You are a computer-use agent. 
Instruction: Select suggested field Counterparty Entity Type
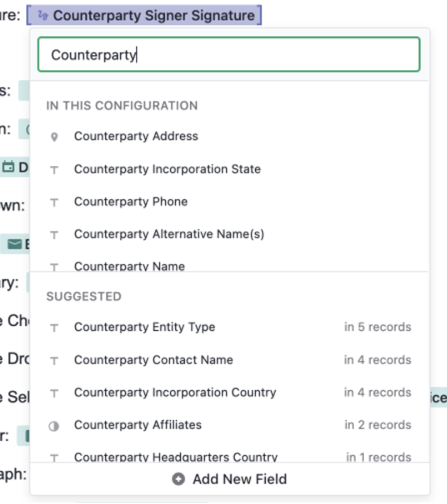144,327
